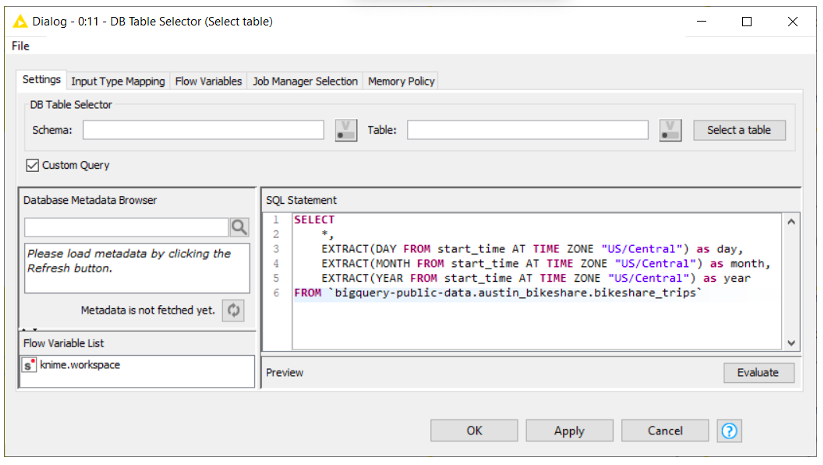Click the metadata browser search field
The width and height of the screenshot is (823, 465).
[126, 227]
